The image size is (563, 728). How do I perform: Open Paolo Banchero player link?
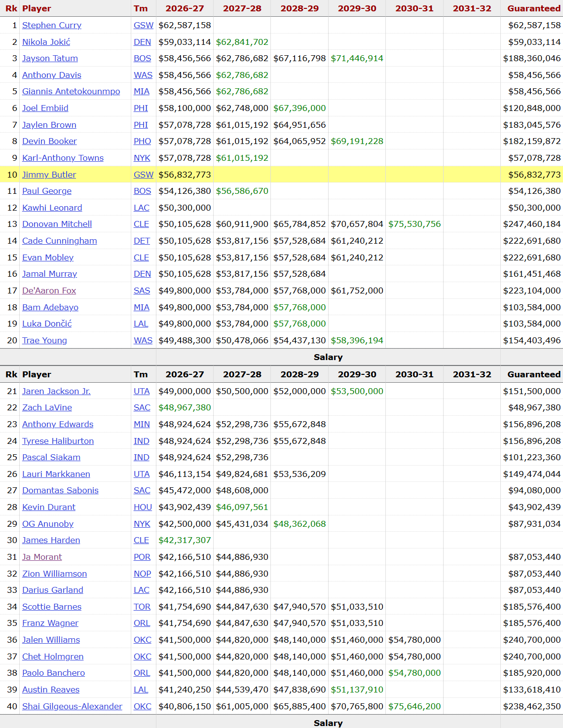[x=53, y=673]
